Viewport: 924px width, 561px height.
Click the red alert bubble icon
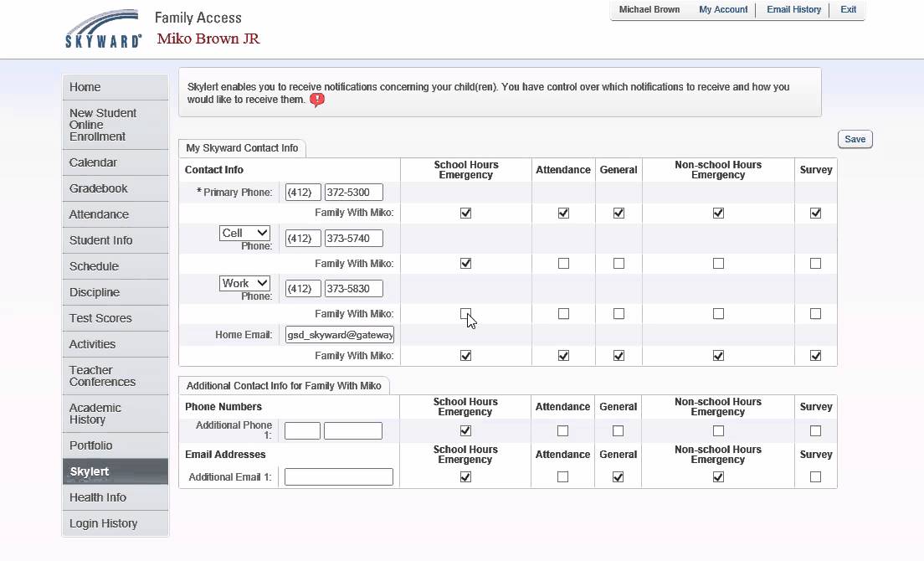(x=317, y=100)
